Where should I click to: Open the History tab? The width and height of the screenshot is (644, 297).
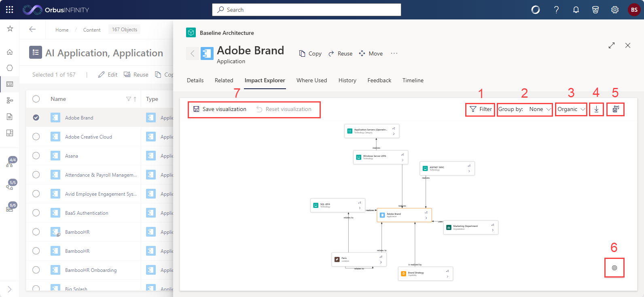(x=347, y=80)
